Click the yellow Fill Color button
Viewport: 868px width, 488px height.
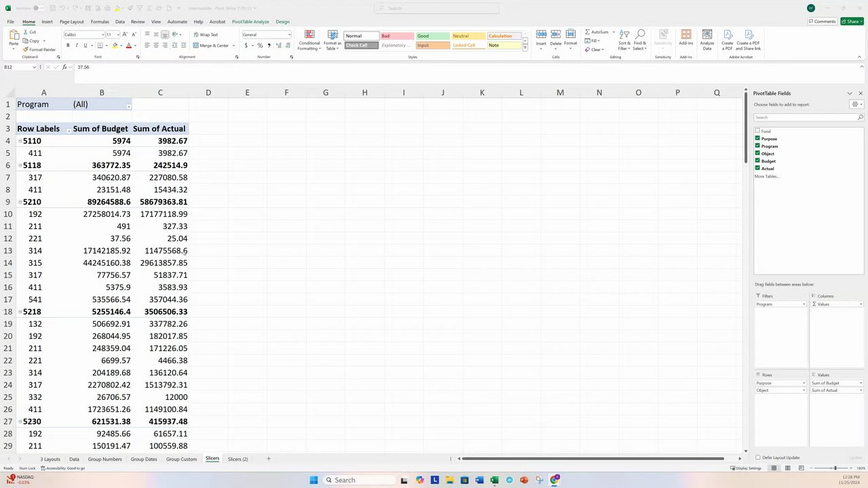click(x=115, y=45)
